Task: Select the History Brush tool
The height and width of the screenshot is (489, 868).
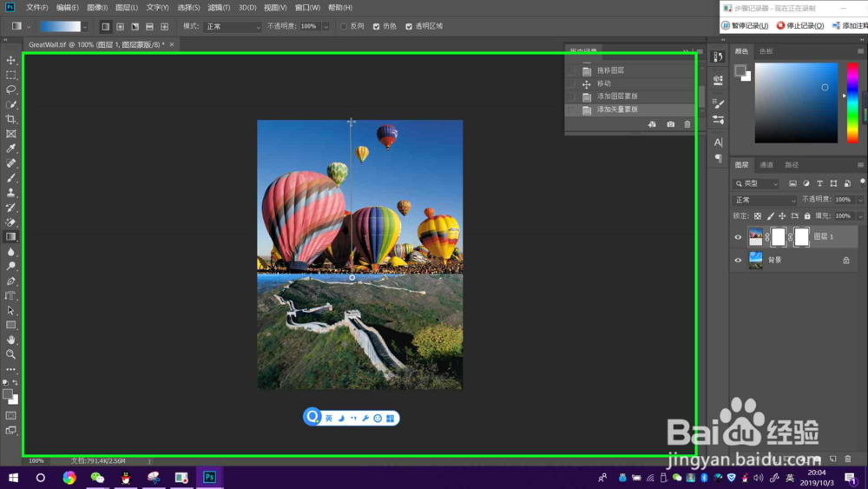Action: pyautogui.click(x=10, y=208)
